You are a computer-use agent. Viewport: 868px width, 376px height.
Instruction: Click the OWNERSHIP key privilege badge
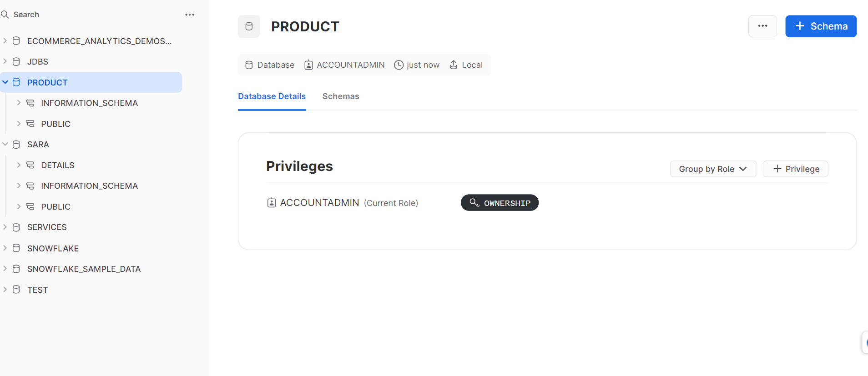point(500,203)
